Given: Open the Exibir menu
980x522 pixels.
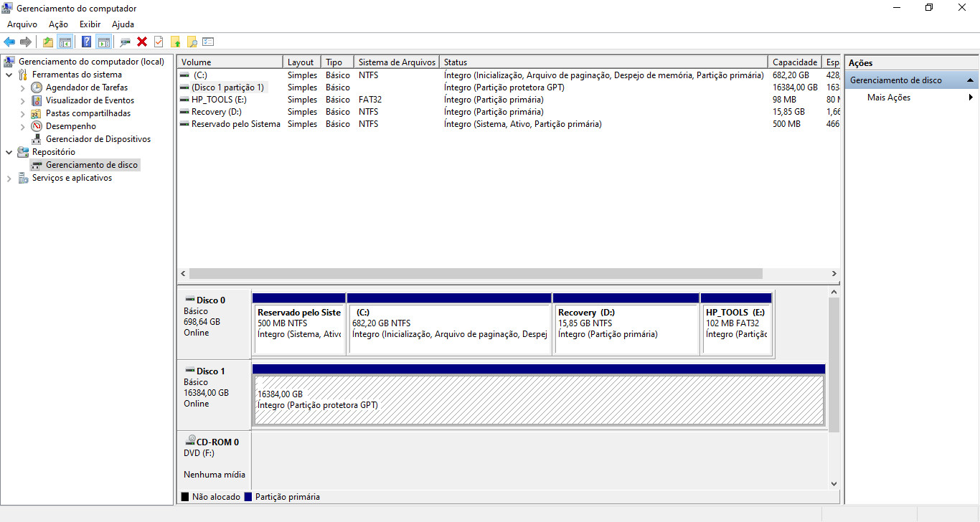Looking at the screenshot, I should (90, 24).
